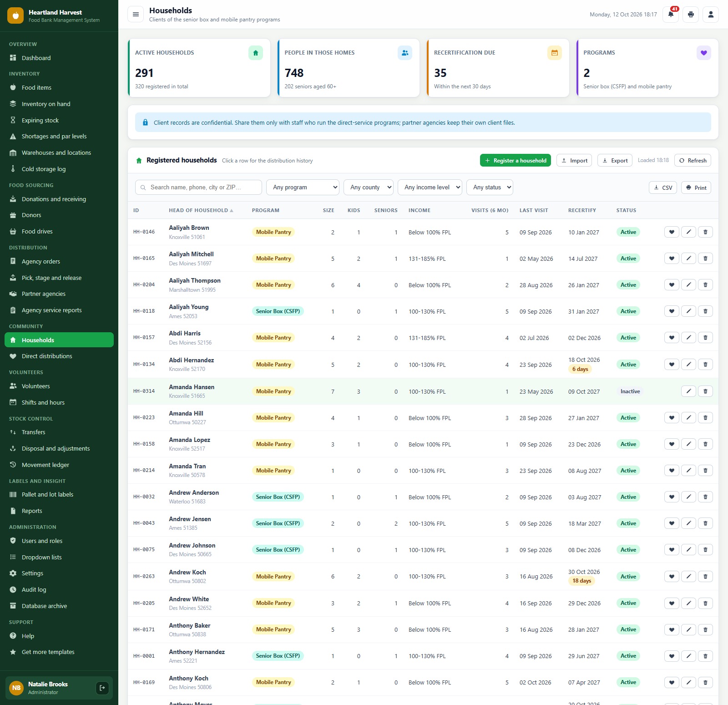Open Dashboard in the sidebar
Screen dimensions: 728x705
[x=59, y=58]
